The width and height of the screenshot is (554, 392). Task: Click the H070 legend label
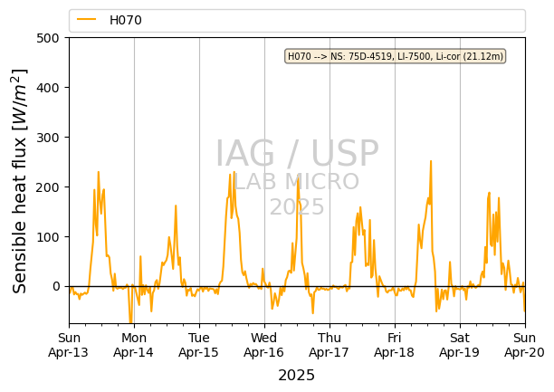pos(126,20)
